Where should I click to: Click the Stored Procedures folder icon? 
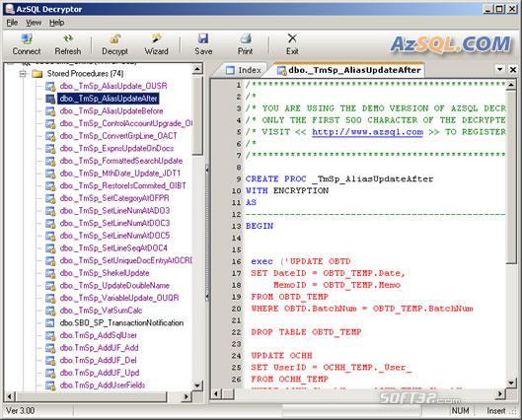point(37,74)
